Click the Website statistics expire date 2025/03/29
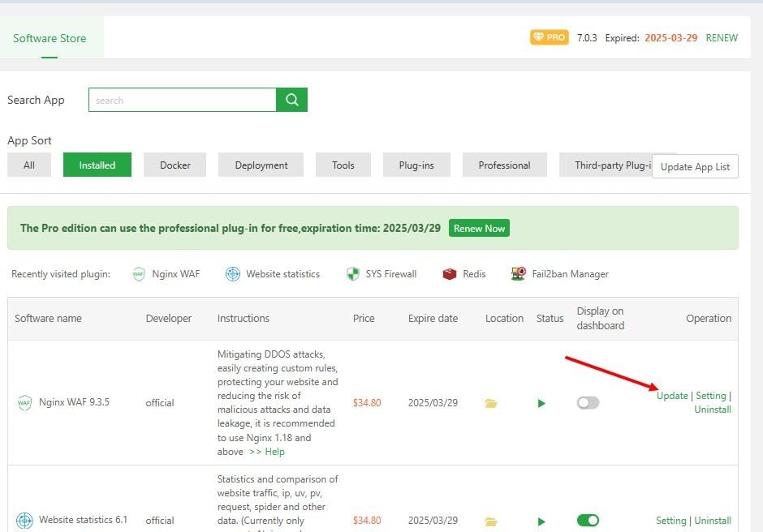The height and width of the screenshot is (532, 763). 433,521
